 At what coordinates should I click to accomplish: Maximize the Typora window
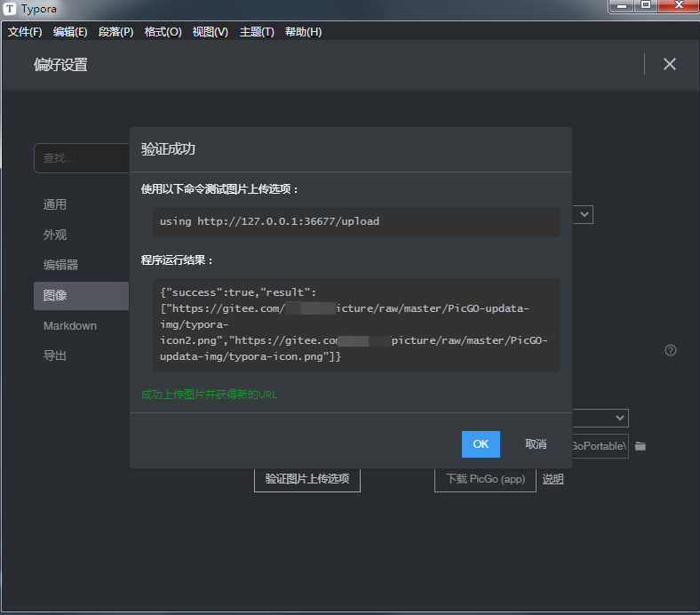click(x=646, y=5)
